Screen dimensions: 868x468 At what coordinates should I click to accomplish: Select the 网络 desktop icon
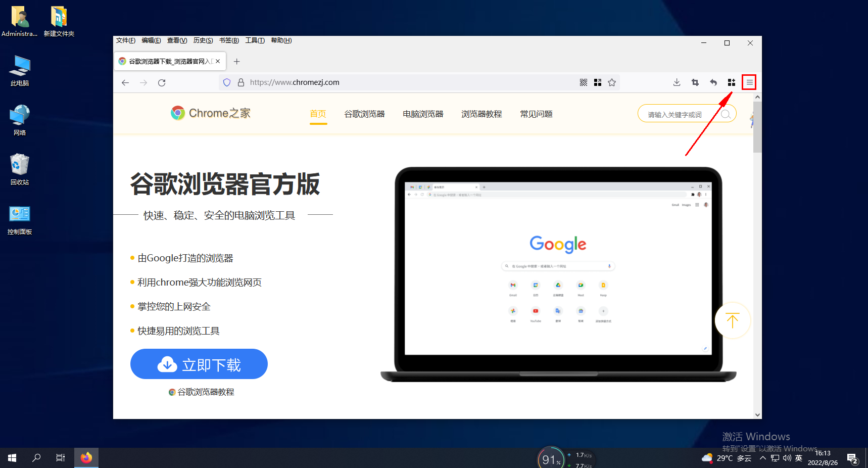coord(20,120)
